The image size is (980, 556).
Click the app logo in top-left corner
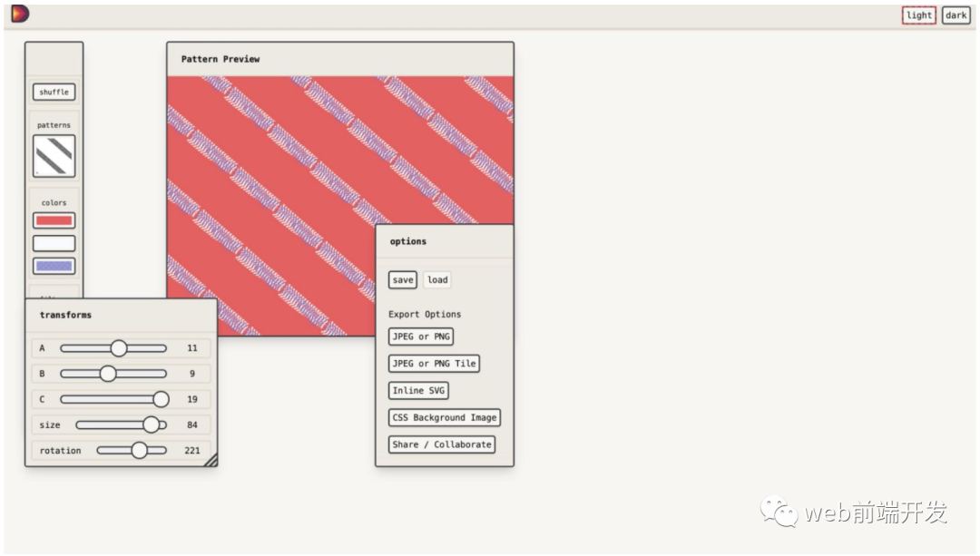[x=20, y=14]
